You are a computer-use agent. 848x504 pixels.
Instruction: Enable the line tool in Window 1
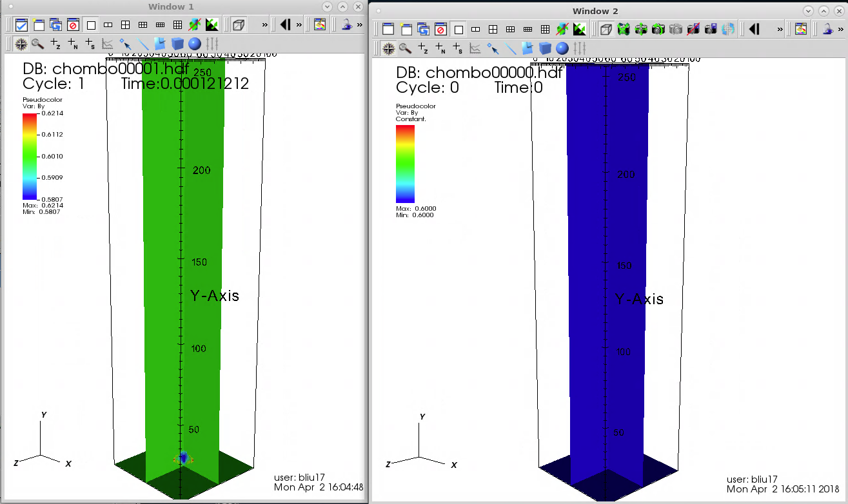tap(143, 44)
